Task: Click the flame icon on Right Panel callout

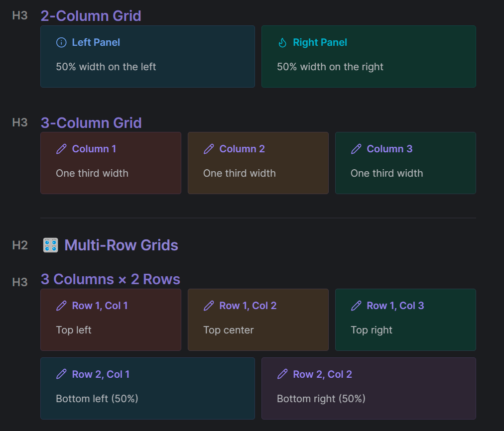Action: click(x=282, y=43)
